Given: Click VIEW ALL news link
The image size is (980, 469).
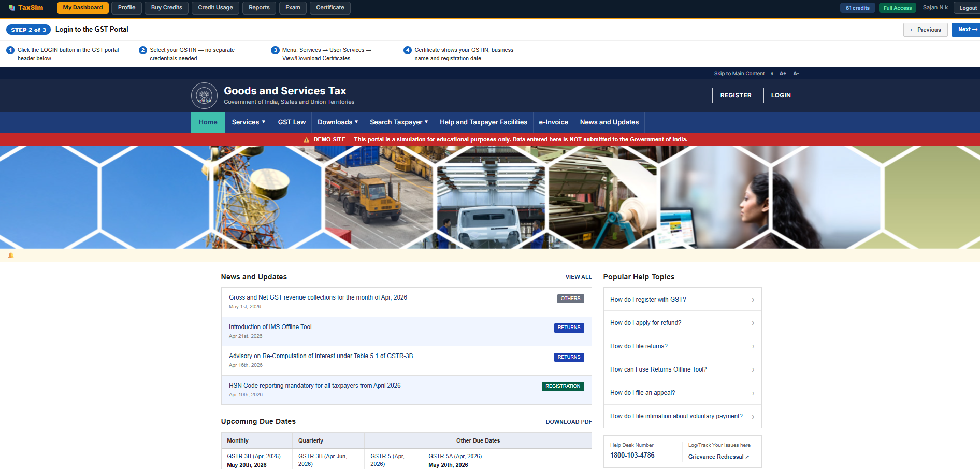Looking at the screenshot, I should point(578,277).
